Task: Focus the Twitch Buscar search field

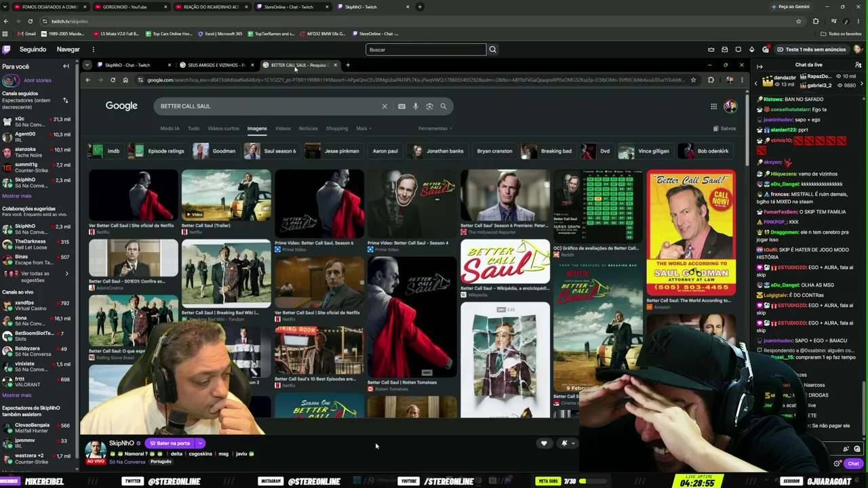Action: click(426, 49)
